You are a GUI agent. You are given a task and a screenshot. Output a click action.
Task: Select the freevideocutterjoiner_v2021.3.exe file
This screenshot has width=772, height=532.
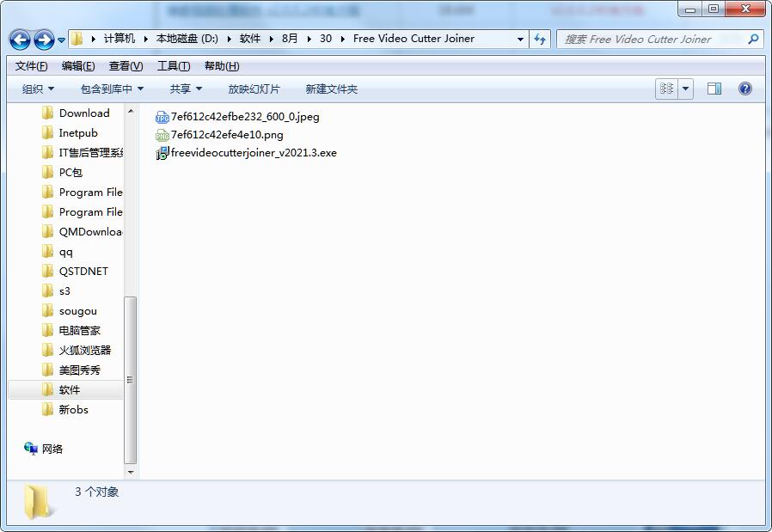pos(253,153)
